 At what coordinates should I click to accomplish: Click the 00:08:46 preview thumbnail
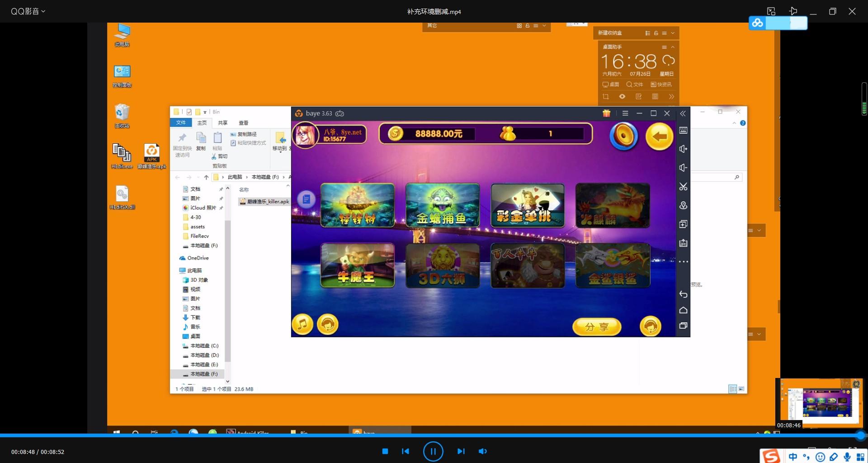click(819, 403)
